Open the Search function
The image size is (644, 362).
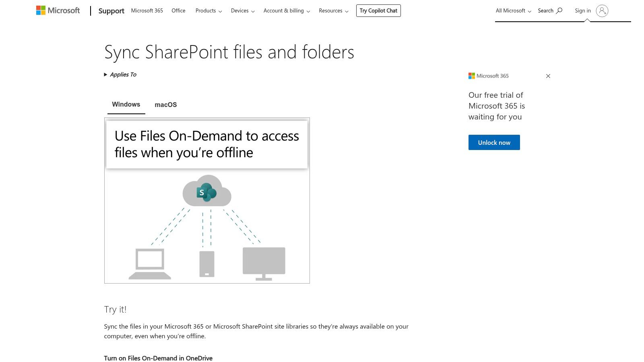click(549, 10)
